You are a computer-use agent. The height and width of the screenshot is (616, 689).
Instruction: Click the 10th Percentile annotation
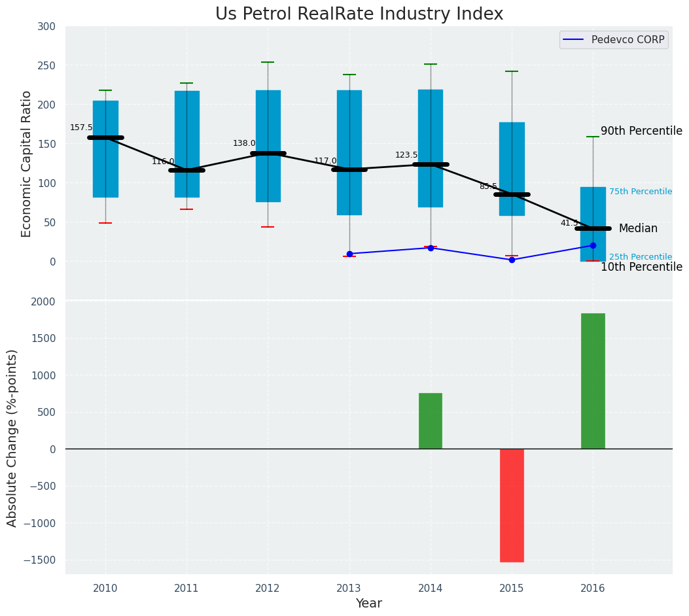[641, 267]
